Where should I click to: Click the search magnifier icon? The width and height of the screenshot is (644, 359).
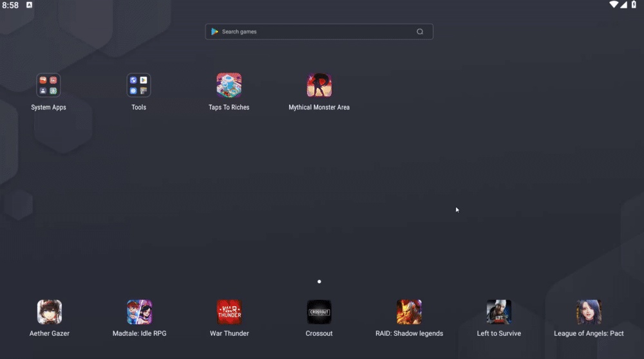[420, 32]
